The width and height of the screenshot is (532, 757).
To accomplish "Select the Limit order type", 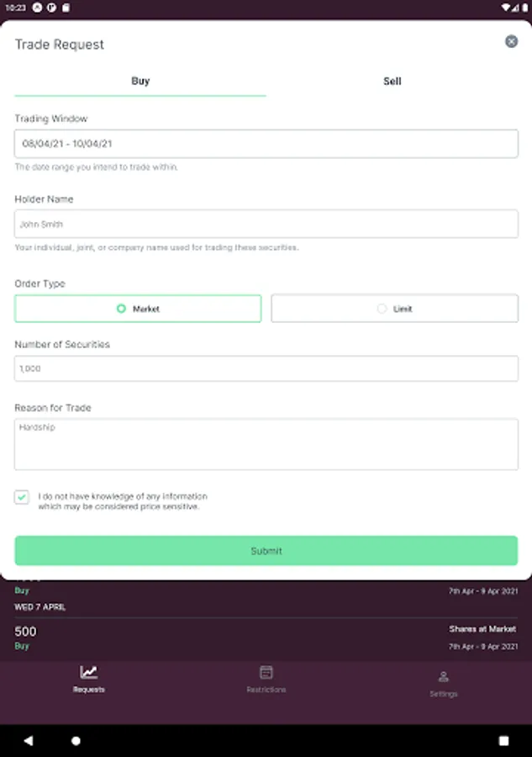I will click(394, 309).
